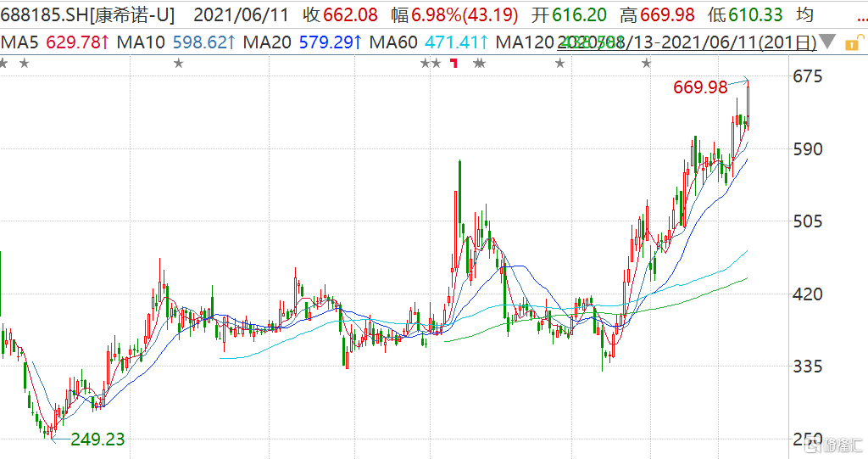Click the double-star event marker beside the red flag
The height and width of the screenshot is (459, 868).
pos(480,63)
